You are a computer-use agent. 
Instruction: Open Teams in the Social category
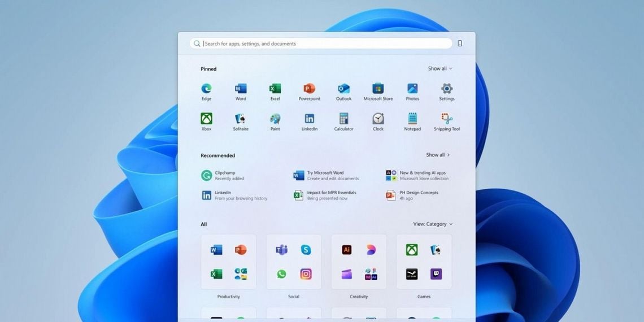[x=281, y=250]
